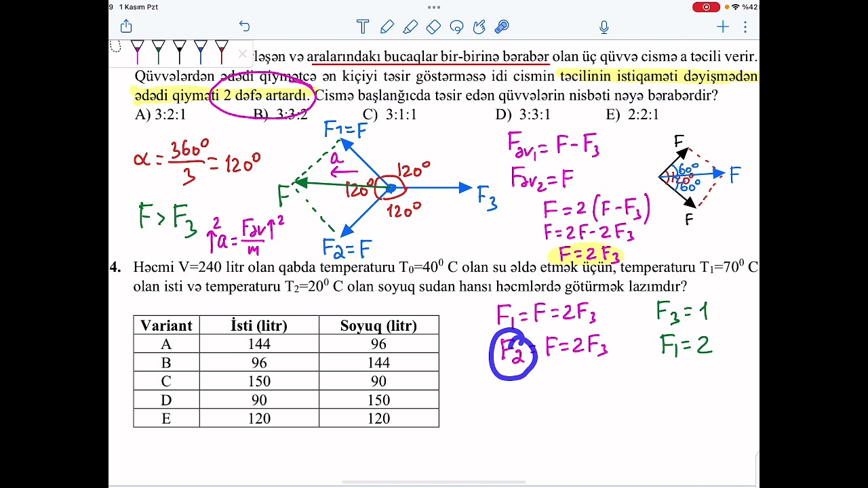Viewport: 868px width, 488px height.
Task: Open the share/export icon
Action: 126,26
